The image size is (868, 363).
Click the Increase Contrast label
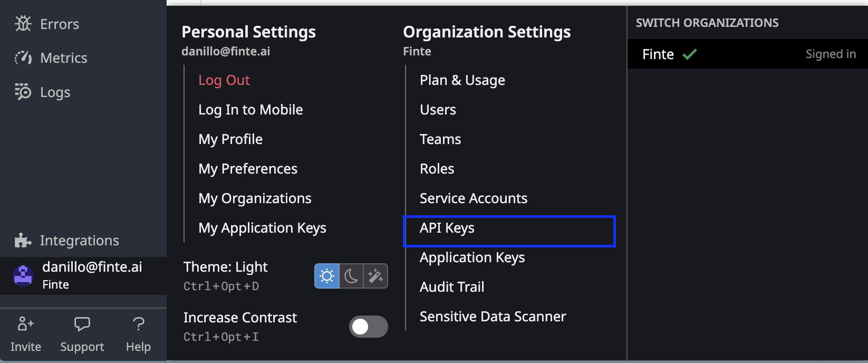pyautogui.click(x=240, y=318)
